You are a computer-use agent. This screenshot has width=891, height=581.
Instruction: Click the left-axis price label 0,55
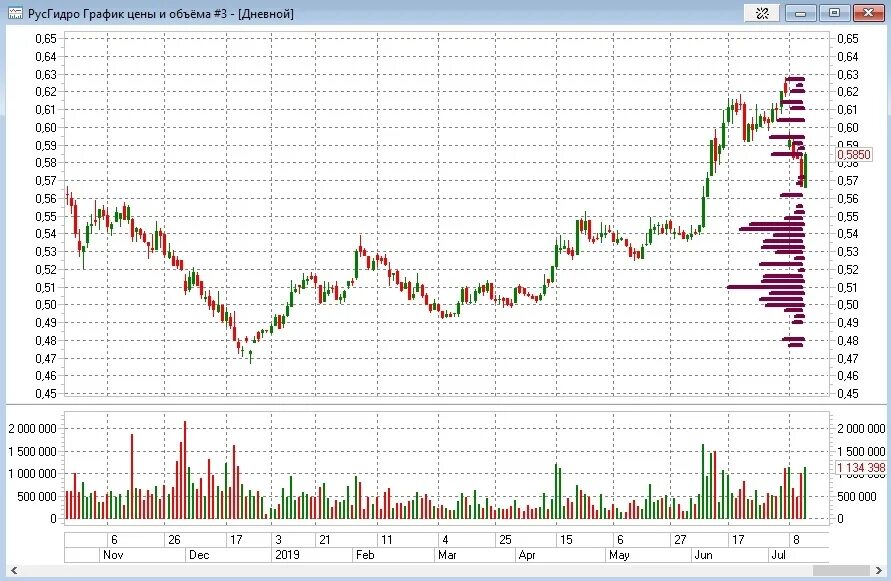click(46, 217)
